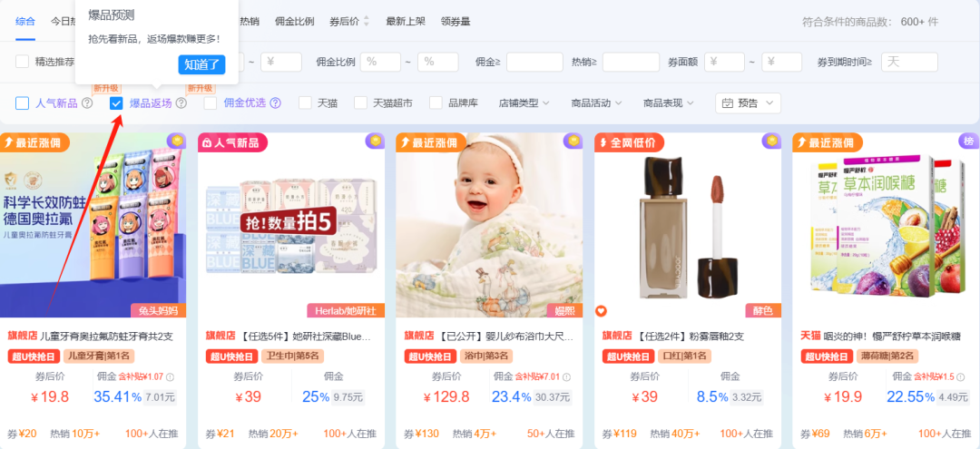The image size is (980, 449).
Task: Click help icon next to 人气新品
Action: pyautogui.click(x=87, y=103)
